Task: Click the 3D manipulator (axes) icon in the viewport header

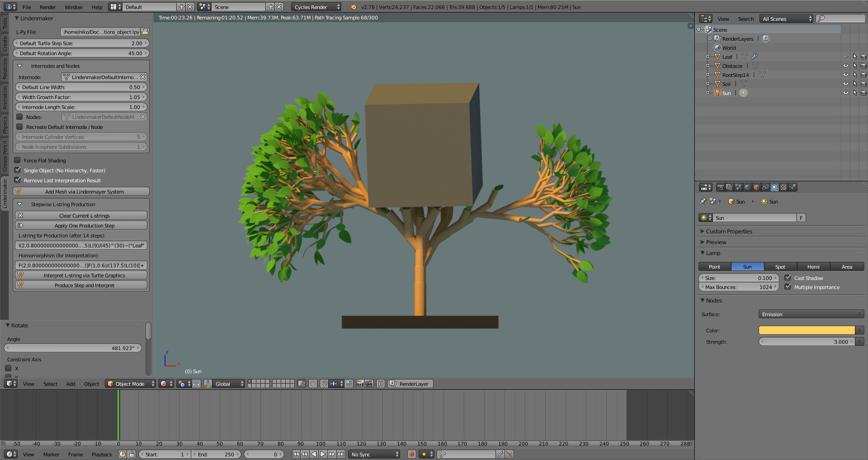Action: click(208, 384)
